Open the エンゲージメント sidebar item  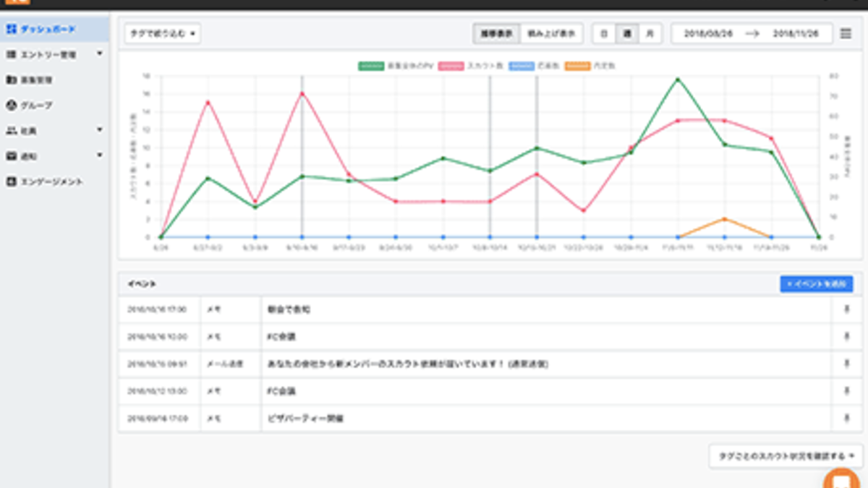tap(45, 182)
